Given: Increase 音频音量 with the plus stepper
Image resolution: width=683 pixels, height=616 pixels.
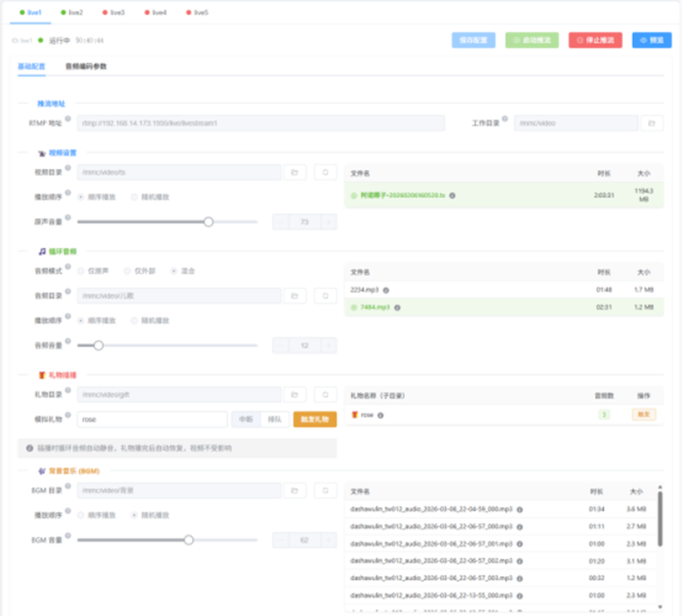Looking at the screenshot, I should (x=329, y=345).
